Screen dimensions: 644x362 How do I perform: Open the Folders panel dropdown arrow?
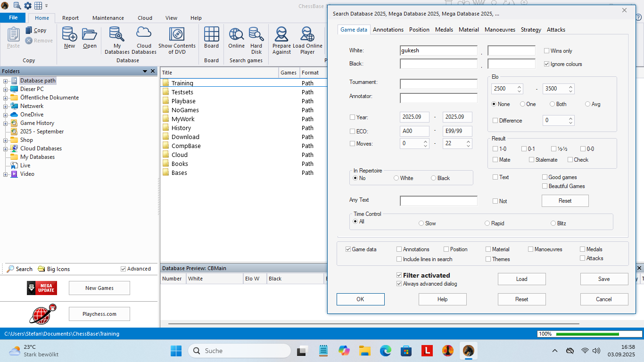tap(145, 71)
